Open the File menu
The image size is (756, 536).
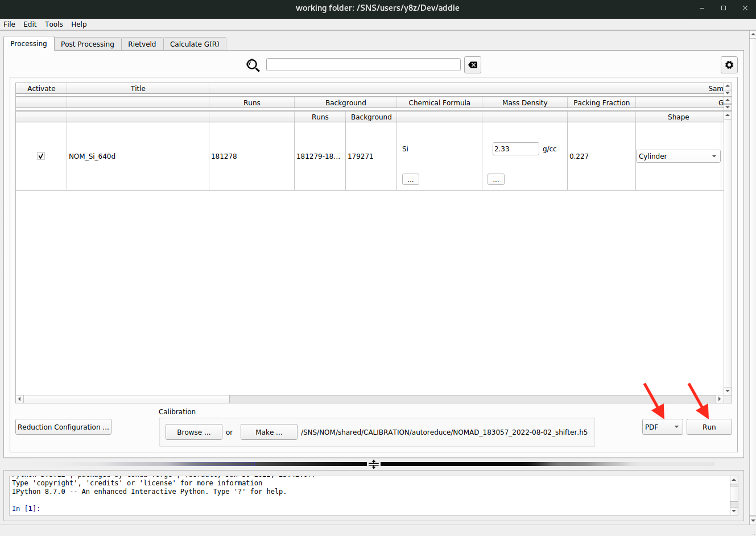(x=10, y=24)
